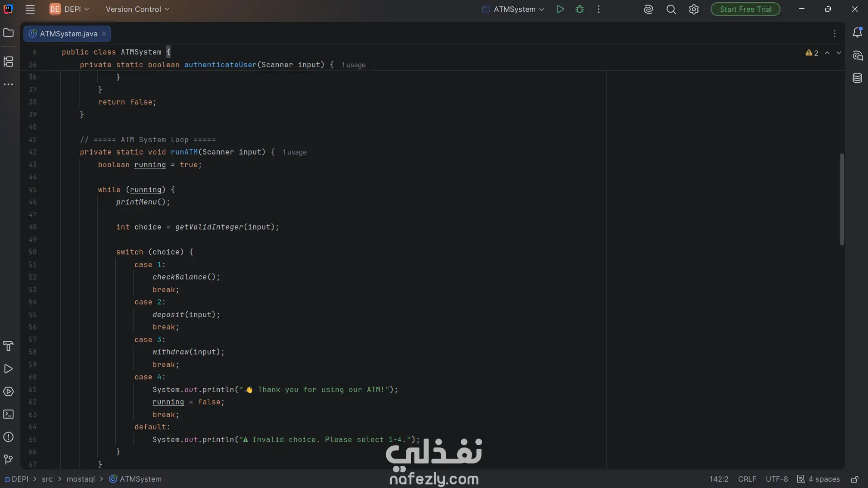This screenshot has width=868, height=488.
Task: Open the Database tool window
Action: [857, 78]
